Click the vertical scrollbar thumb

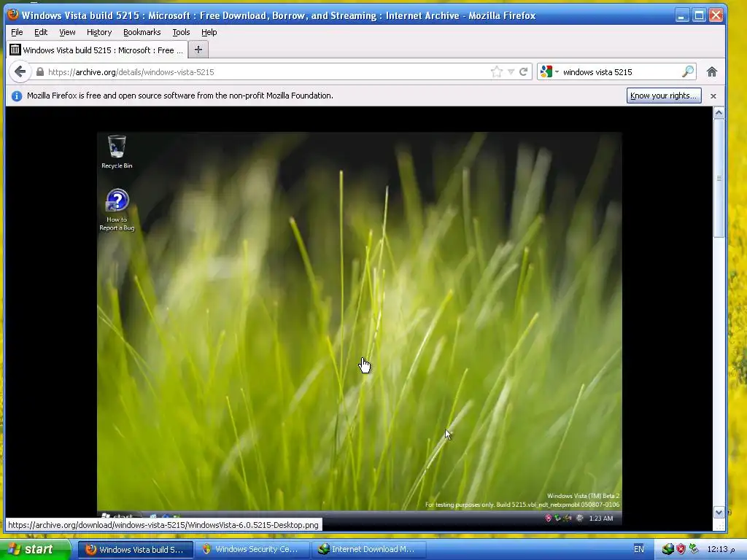tap(719, 178)
